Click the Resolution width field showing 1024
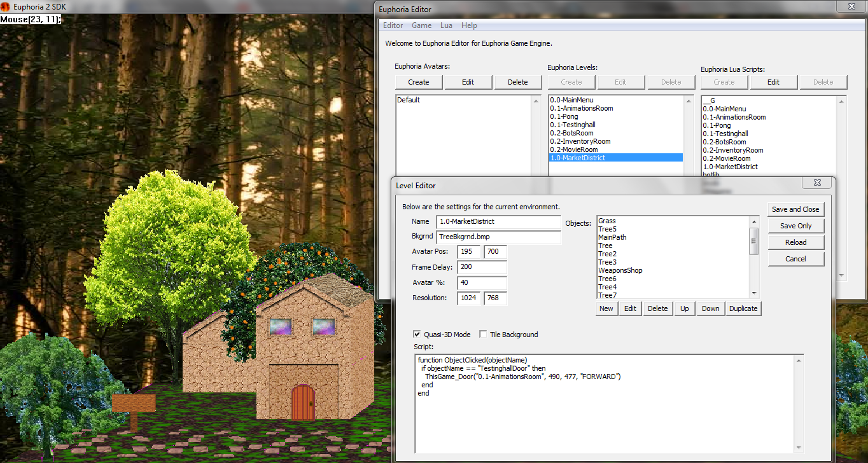This screenshot has width=868, height=463. point(468,298)
